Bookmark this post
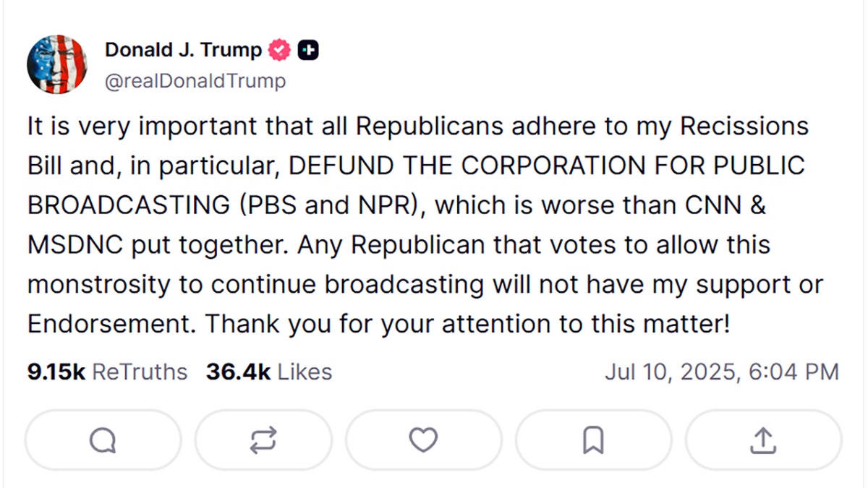868x488 pixels. click(593, 440)
